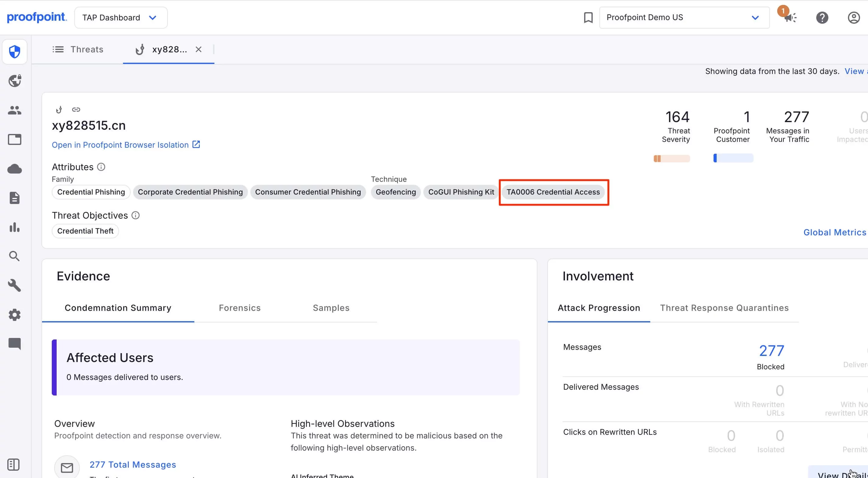Open the Help question mark icon

tap(822, 18)
